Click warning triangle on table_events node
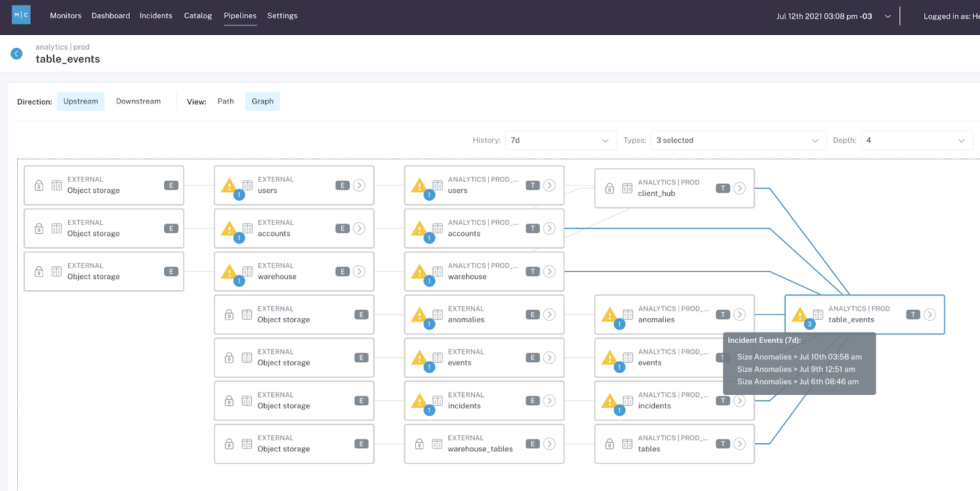Screen dimensions: 980x491 pyautogui.click(x=799, y=315)
